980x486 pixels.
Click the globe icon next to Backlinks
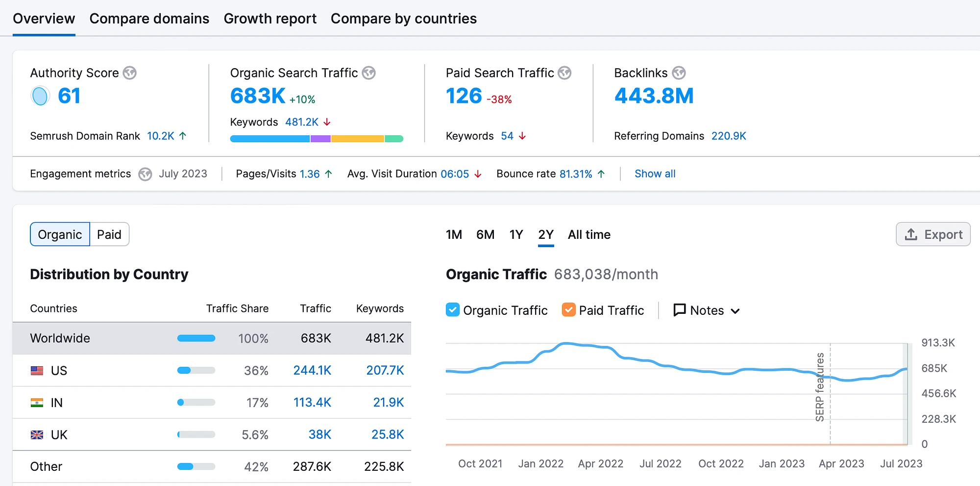pos(679,73)
